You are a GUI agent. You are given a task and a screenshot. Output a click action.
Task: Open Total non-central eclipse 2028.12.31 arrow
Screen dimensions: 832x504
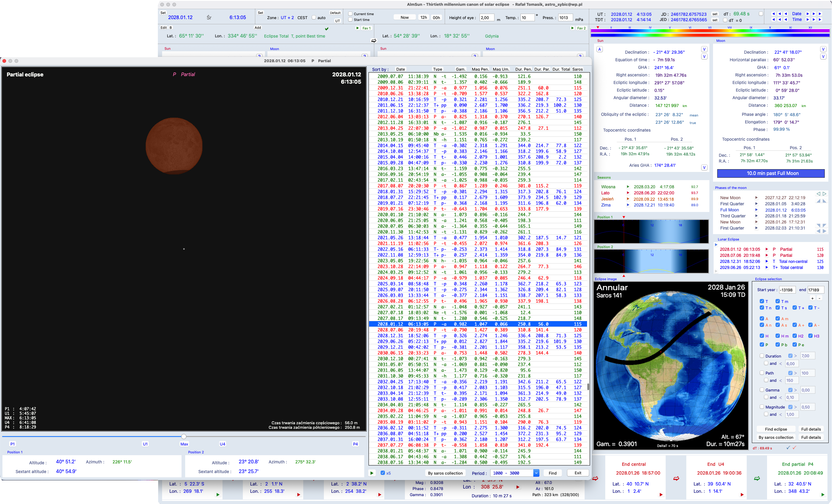click(767, 261)
